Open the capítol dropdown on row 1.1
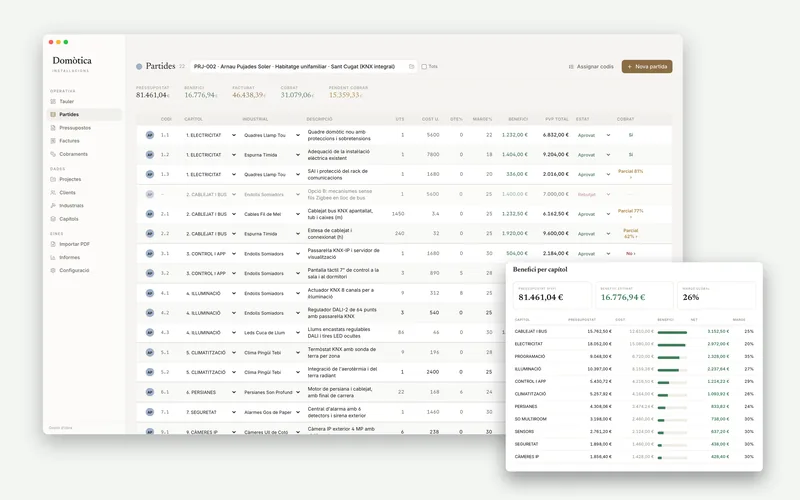Image resolution: width=800 pixels, height=500 pixels. coord(211,135)
